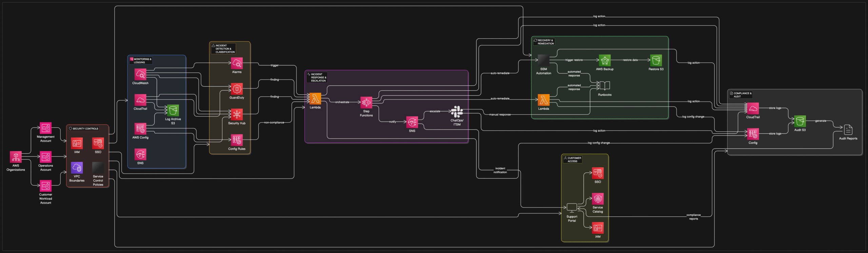This screenshot has height=253, width=868.
Task: Select the Incident Response & Escalation group title
Action: point(318,78)
